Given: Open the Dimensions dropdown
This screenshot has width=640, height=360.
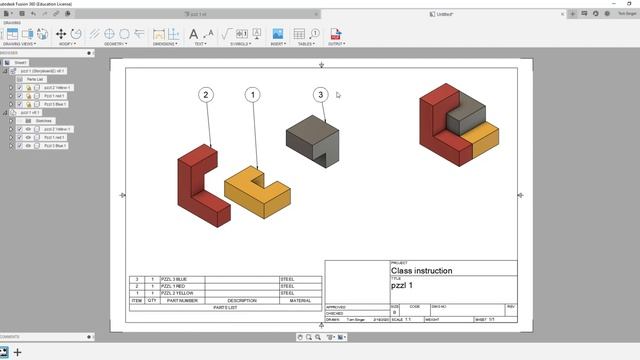Looking at the screenshot, I should (x=165, y=44).
